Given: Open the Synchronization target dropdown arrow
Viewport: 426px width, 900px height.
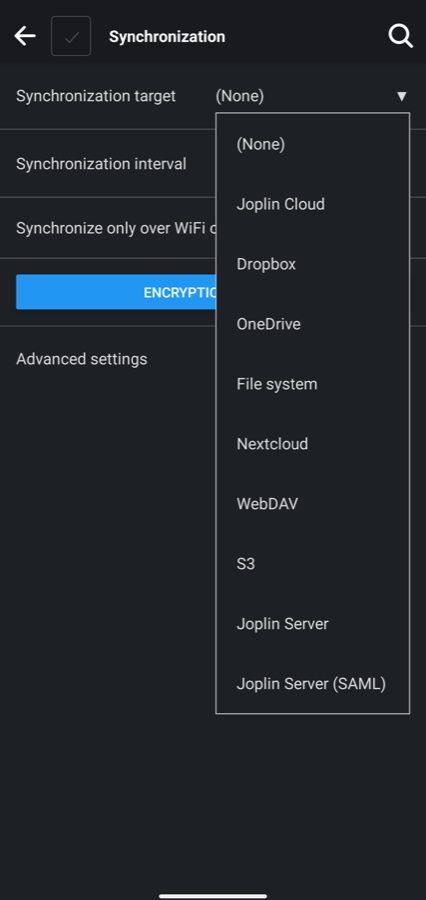Looking at the screenshot, I should 401,96.
